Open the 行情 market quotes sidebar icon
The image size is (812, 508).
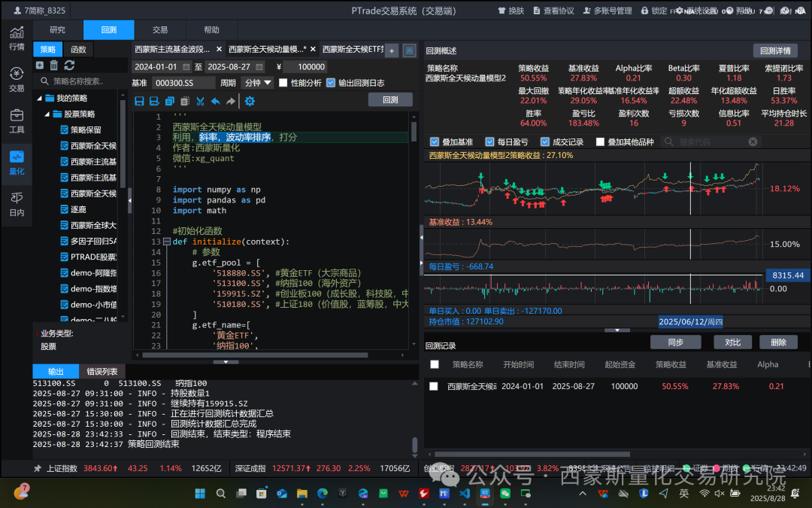click(x=17, y=38)
